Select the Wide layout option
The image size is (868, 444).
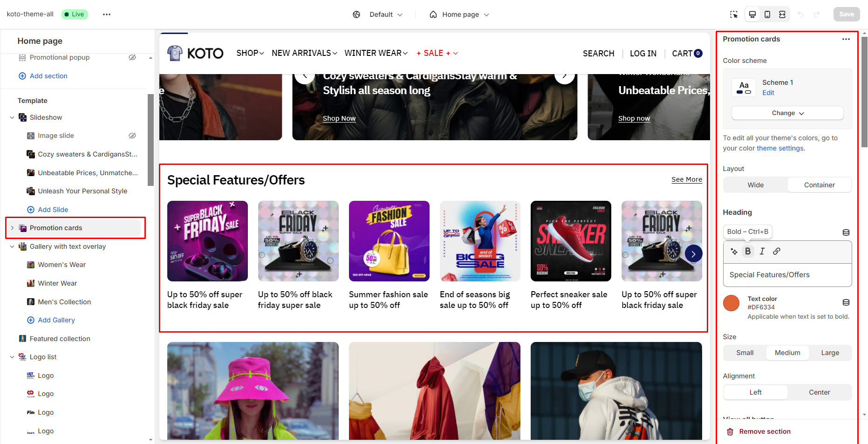(755, 185)
